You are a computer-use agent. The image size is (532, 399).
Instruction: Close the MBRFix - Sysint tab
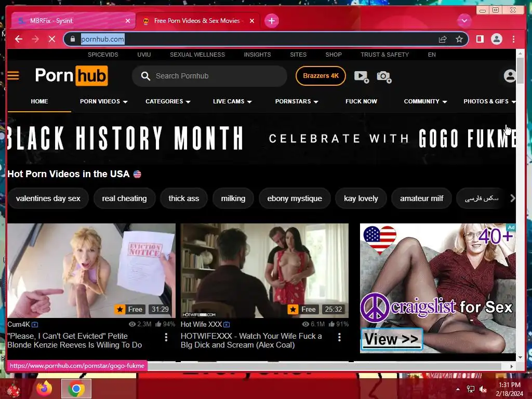[128, 21]
